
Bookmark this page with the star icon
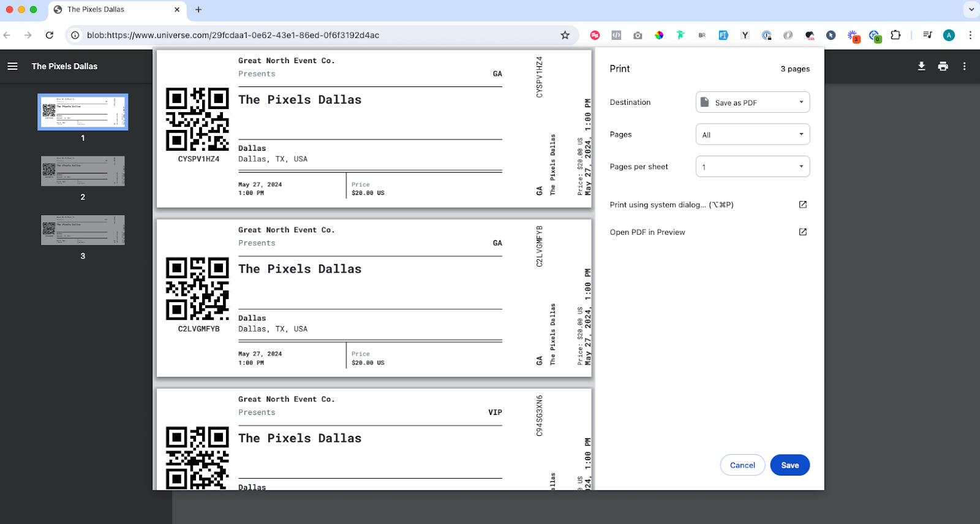(565, 35)
